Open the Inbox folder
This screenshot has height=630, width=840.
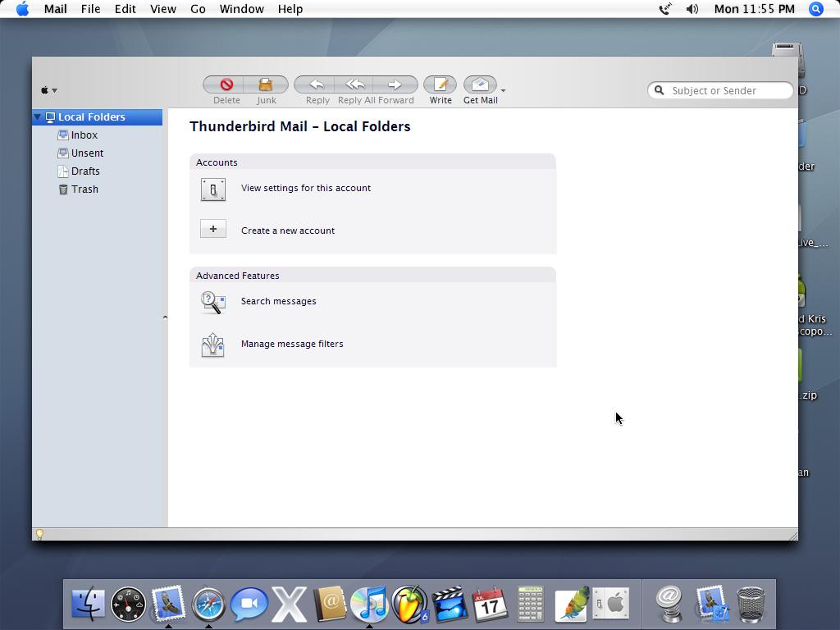click(84, 135)
